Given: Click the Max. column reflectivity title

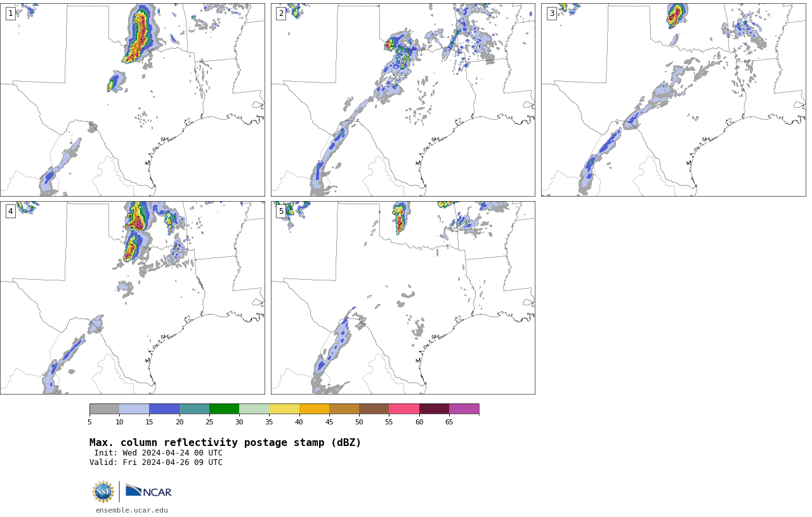Looking at the screenshot, I should click(225, 443).
